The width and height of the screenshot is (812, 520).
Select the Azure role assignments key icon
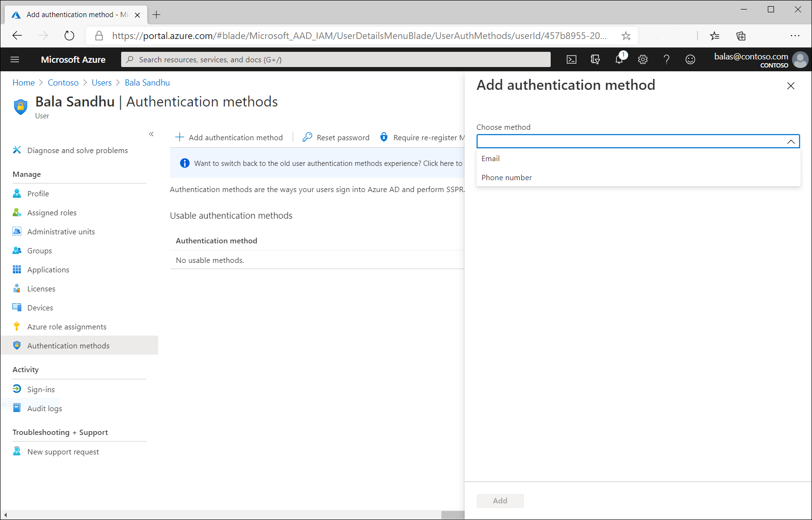click(17, 326)
